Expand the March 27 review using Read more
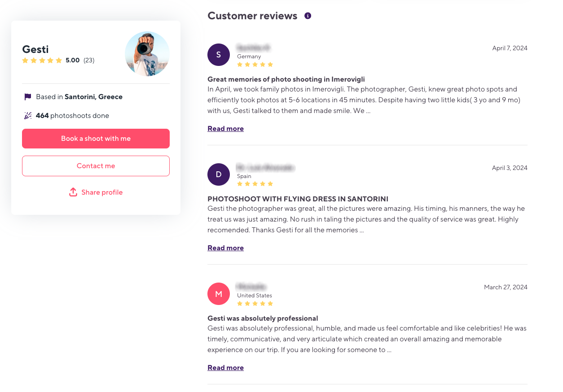The image size is (563, 392). click(225, 367)
